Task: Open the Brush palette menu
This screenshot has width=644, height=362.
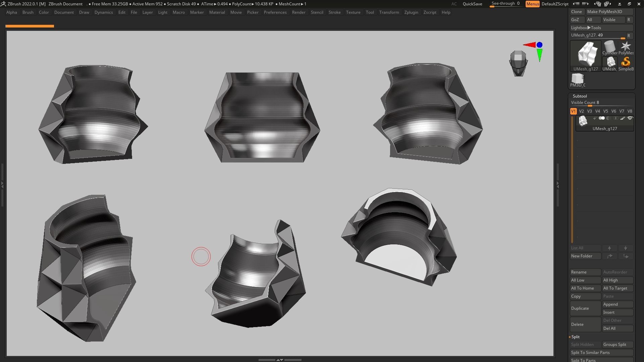Action: [28, 12]
